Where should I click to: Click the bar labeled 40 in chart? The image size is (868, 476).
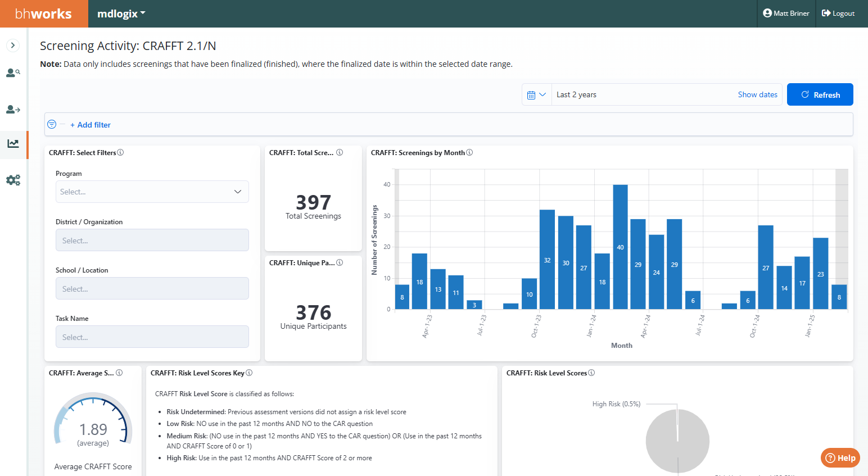620,247
